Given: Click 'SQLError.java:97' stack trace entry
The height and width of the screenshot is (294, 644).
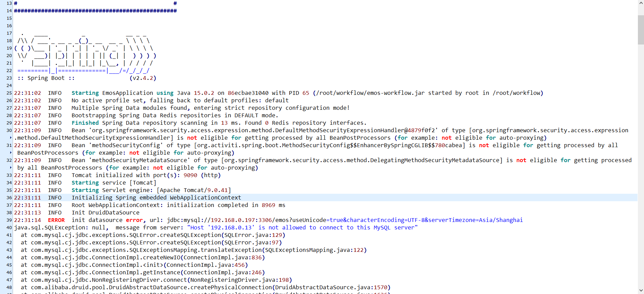Looking at the screenshot, I should 252,243.
